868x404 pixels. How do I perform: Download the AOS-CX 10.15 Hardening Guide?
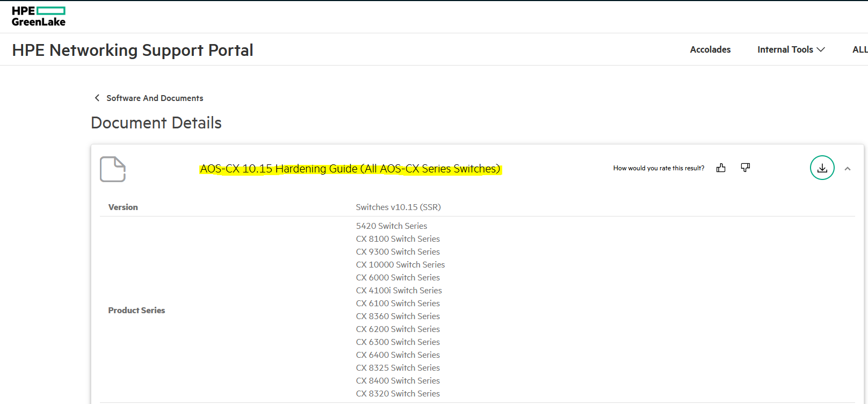(822, 168)
